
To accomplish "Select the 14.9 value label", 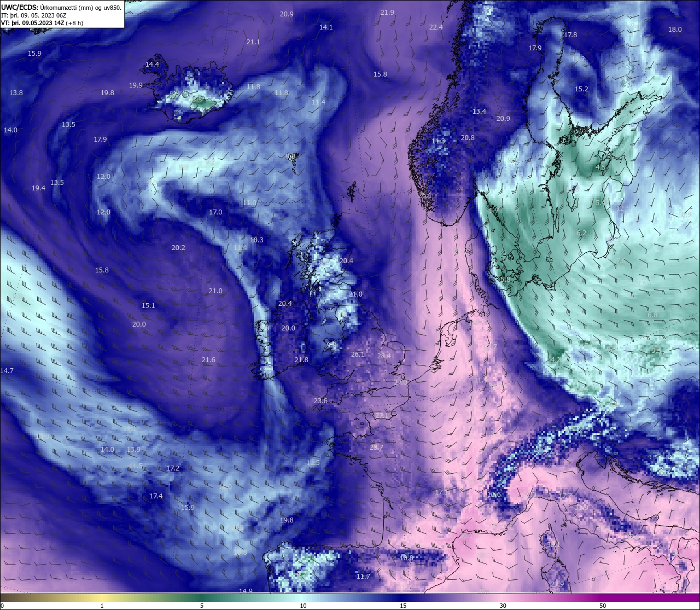I will tap(246, 591).
